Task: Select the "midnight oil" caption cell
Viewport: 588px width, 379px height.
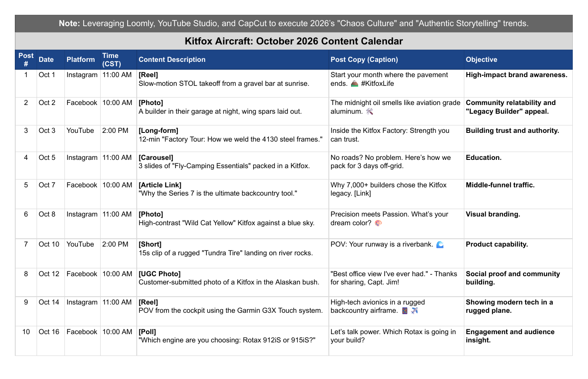Action: [396, 111]
